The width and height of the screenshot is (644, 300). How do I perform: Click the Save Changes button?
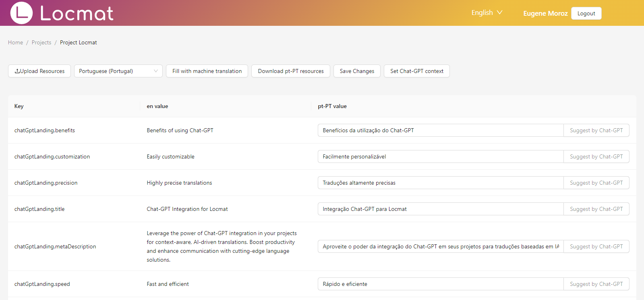tap(357, 71)
